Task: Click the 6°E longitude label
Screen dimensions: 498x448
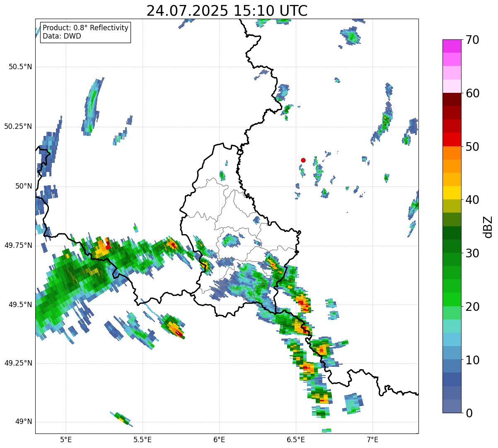Action: pyautogui.click(x=219, y=439)
